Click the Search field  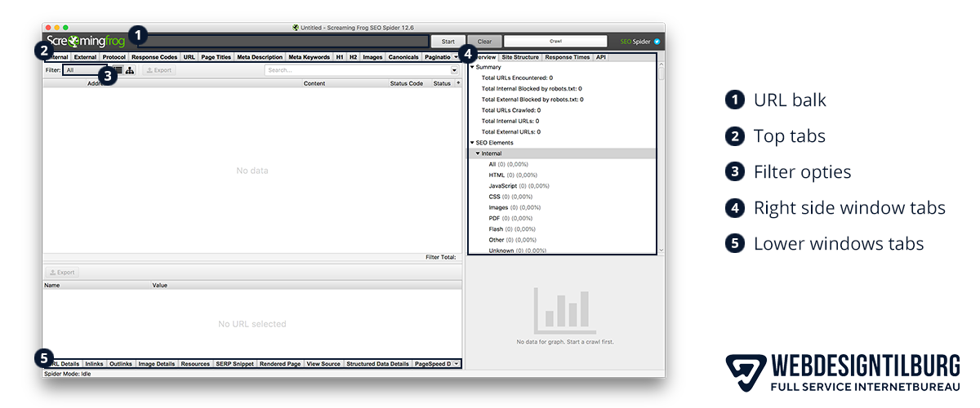point(357,70)
